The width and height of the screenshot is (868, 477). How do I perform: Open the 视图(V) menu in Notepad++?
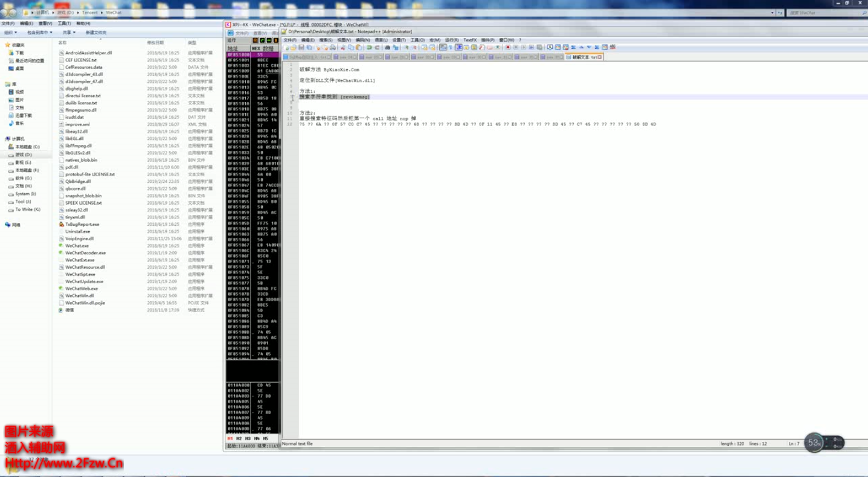[x=344, y=40]
